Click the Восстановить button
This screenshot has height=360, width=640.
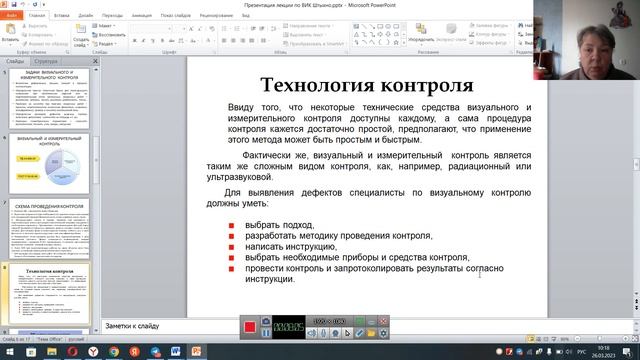[x=109, y=35]
